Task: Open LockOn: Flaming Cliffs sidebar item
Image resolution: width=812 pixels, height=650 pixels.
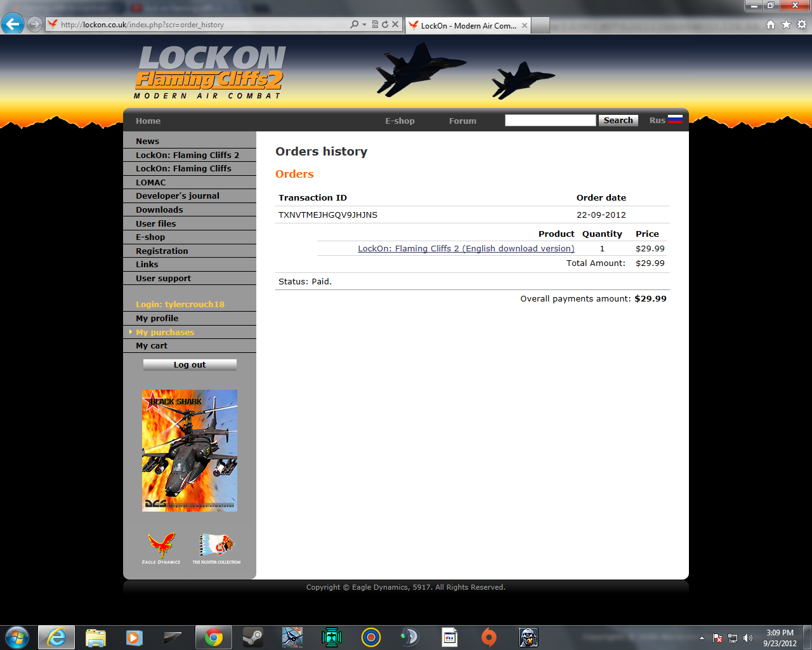Action: (x=183, y=168)
